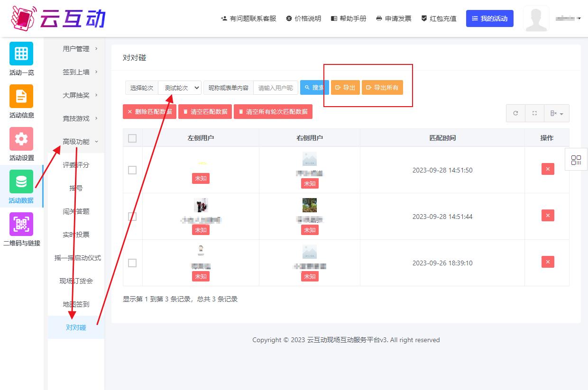Open the floating QR code side widget
The image size is (588, 390).
(x=576, y=160)
